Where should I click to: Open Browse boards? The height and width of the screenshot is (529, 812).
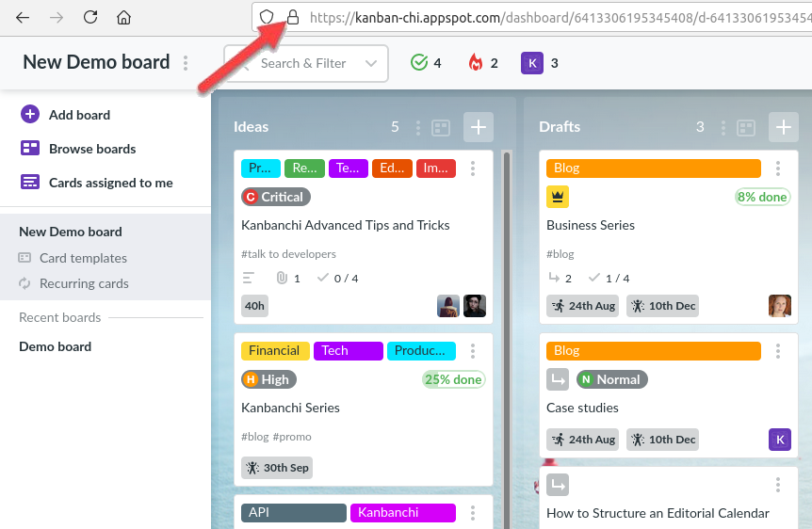point(92,149)
